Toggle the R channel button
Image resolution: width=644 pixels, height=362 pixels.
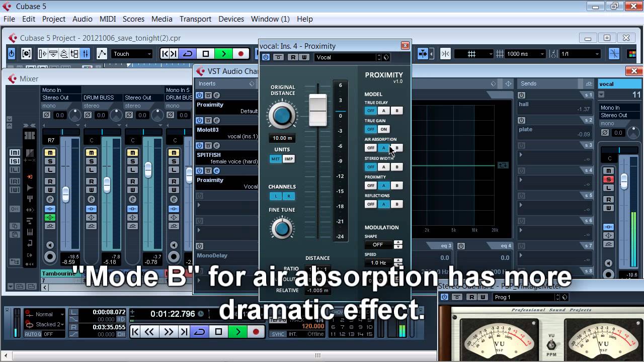tap(288, 196)
